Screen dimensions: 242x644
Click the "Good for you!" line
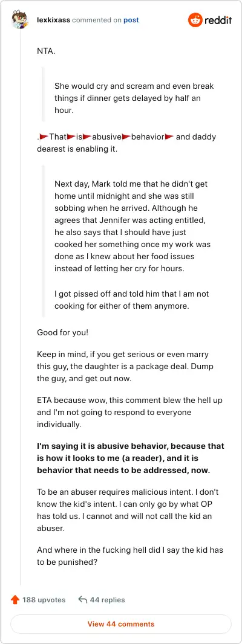click(x=62, y=332)
